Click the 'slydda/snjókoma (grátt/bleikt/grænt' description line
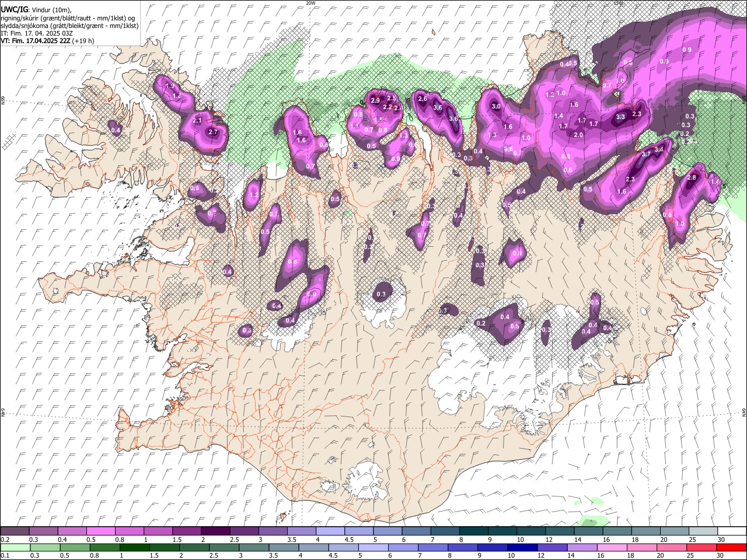Viewport: 747px width, 560px height. point(69,26)
